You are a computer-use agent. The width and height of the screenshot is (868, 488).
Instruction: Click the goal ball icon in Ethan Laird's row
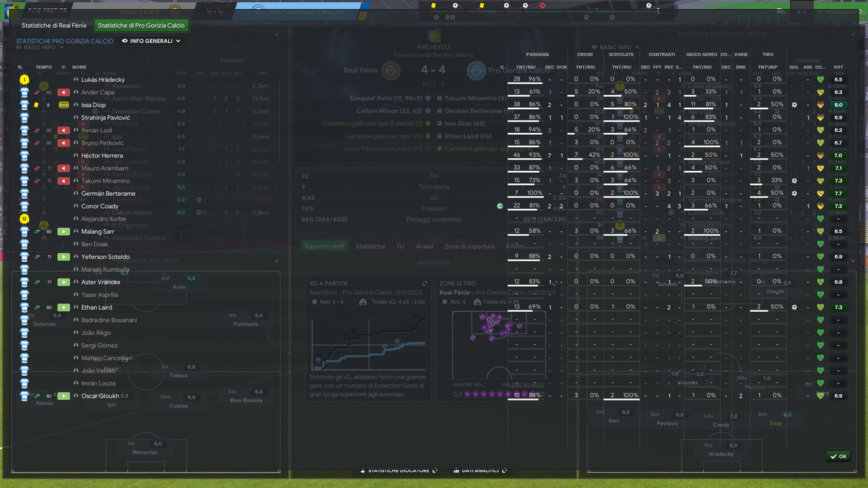794,307
